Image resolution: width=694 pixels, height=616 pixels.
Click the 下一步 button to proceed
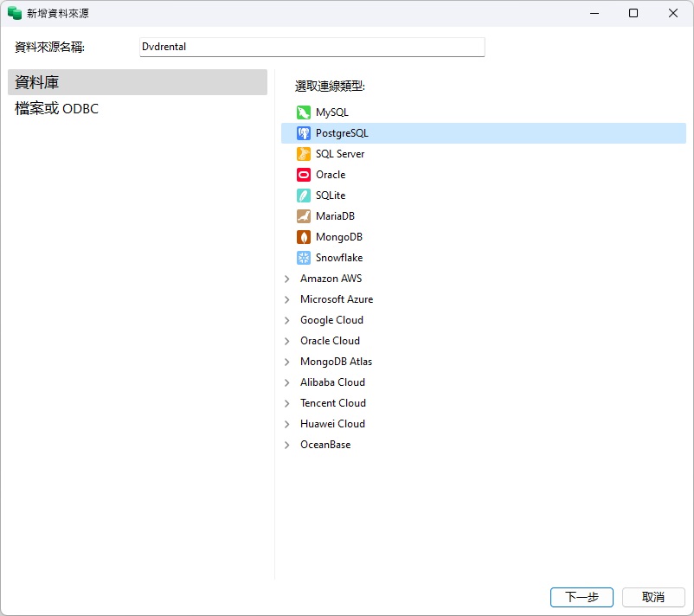(581, 597)
